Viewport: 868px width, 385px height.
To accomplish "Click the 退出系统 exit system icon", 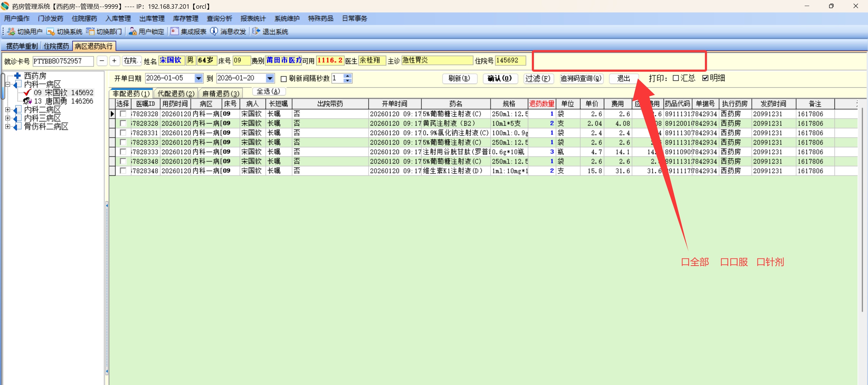I will 256,31.
